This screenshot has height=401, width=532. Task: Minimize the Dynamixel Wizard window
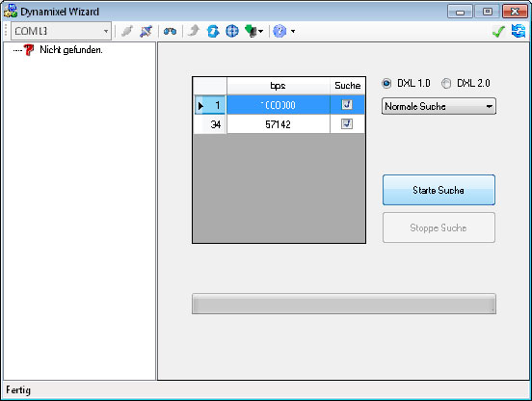coord(460,12)
